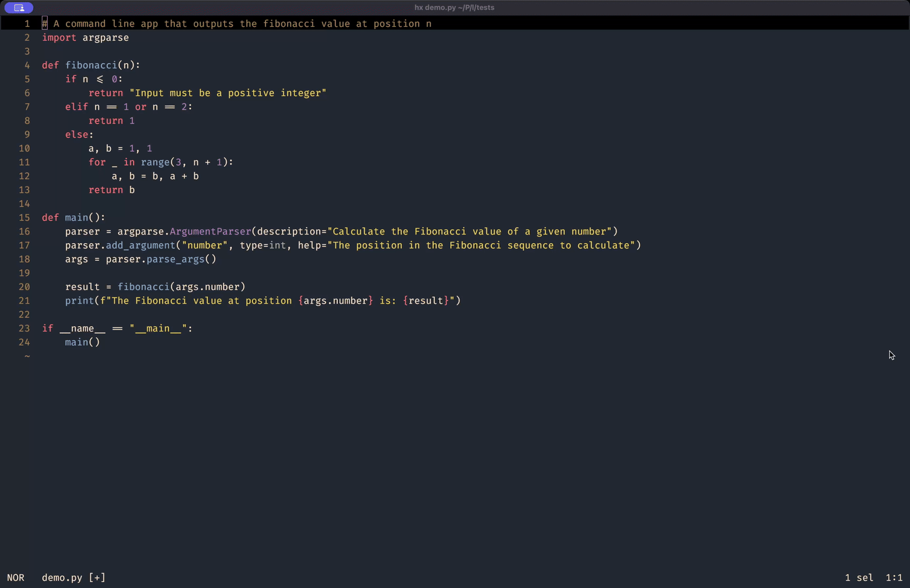The image size is (910, 588).
Task: Place cursor on the '#' comment character on line 1
Action: pos(45,24)
